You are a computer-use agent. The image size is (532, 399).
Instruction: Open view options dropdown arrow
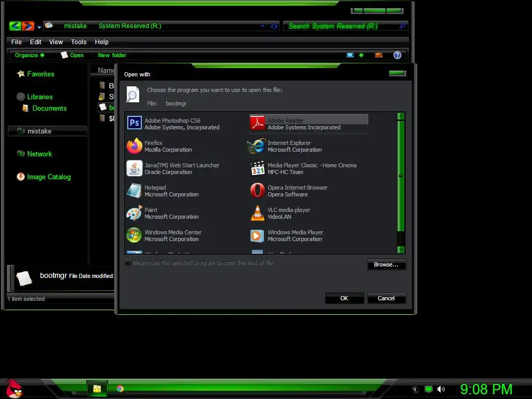tap(362, 55)
